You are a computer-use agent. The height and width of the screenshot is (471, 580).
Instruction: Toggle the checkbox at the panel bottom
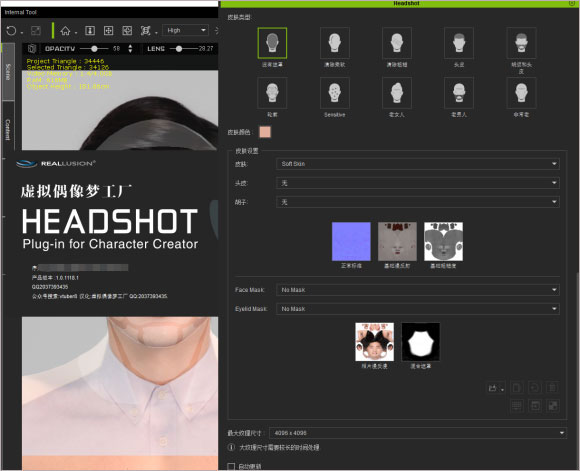click(x=231, y=467)
